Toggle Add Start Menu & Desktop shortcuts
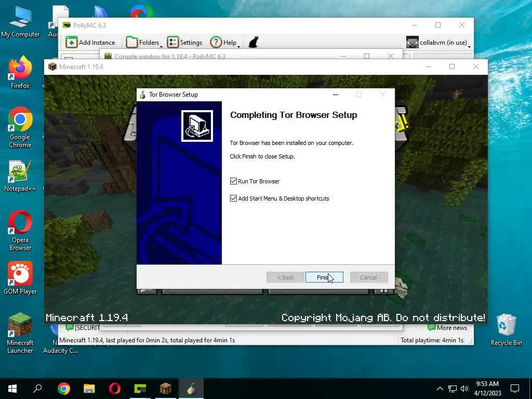 pos(233,198)
